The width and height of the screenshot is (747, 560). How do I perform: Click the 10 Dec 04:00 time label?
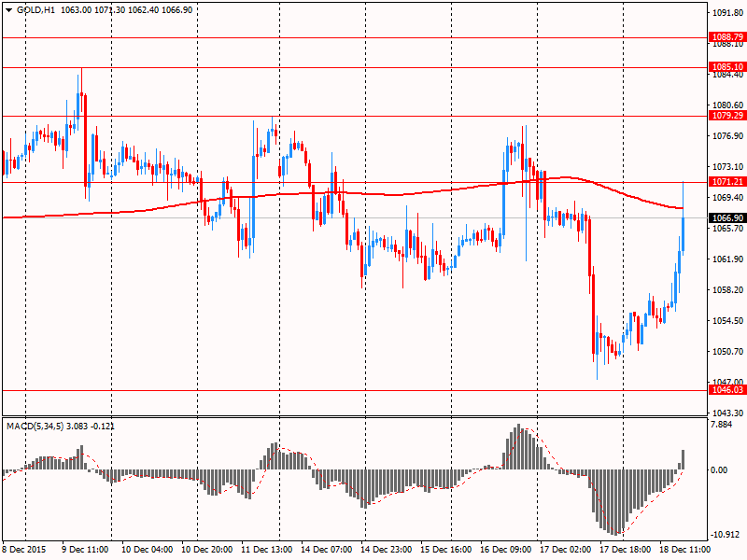pos(147,551)
